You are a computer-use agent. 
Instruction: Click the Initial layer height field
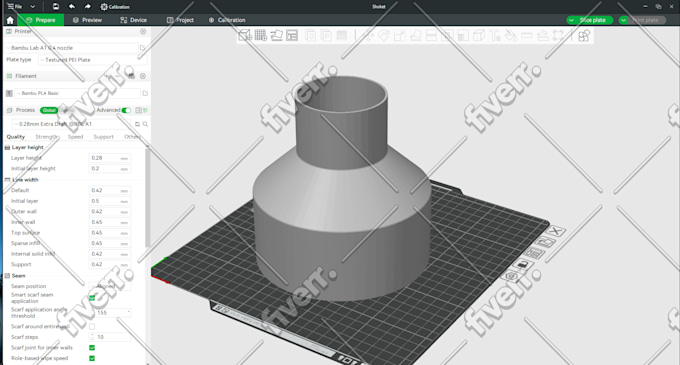click(x=110, y=169)
